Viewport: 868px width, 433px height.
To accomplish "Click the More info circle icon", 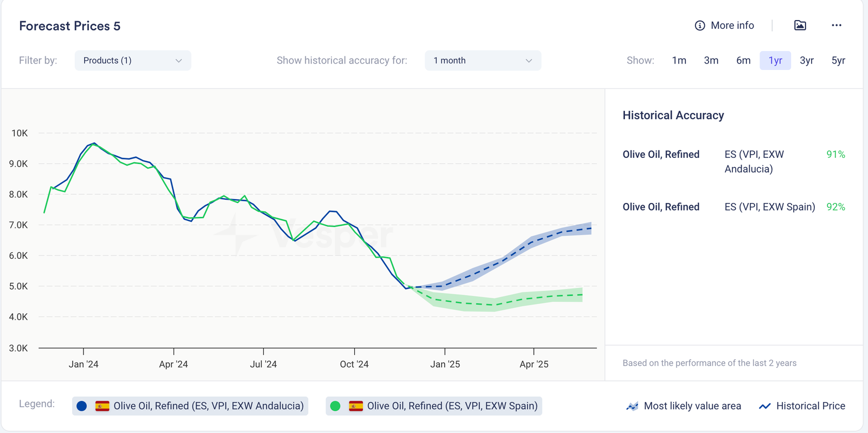I will click(700, 26).
